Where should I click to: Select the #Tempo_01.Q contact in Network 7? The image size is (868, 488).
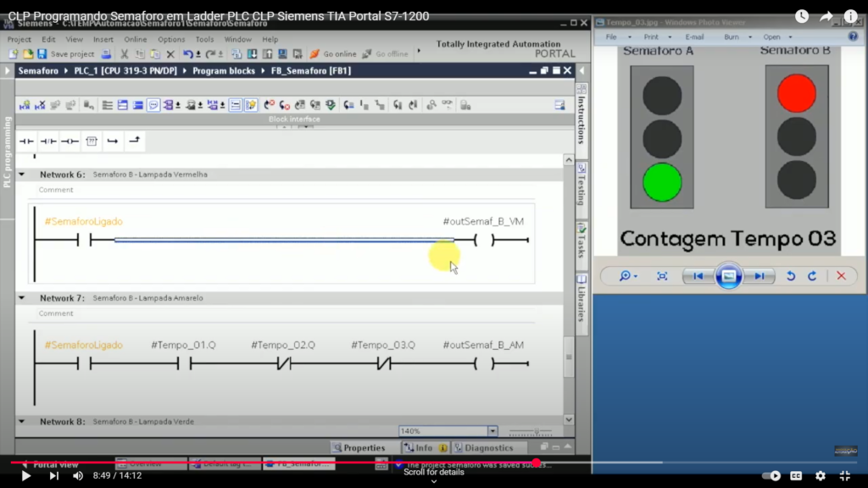[x=184, y=363]
